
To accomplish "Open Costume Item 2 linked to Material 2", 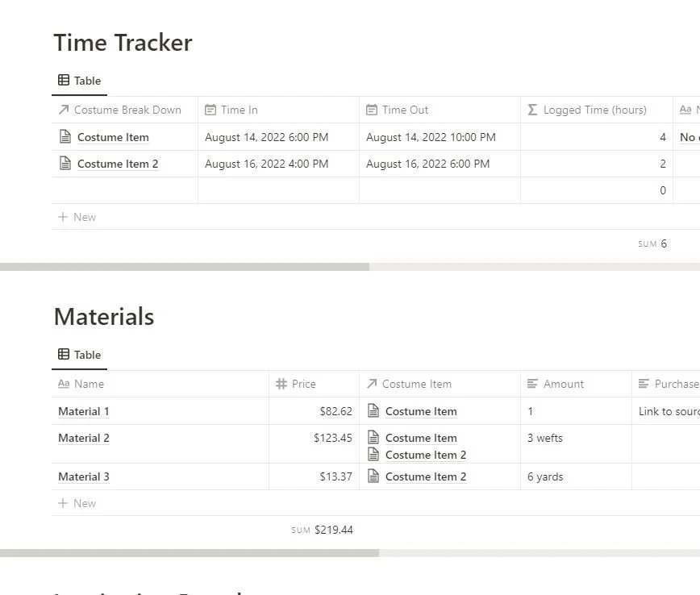I will (426, 456).
